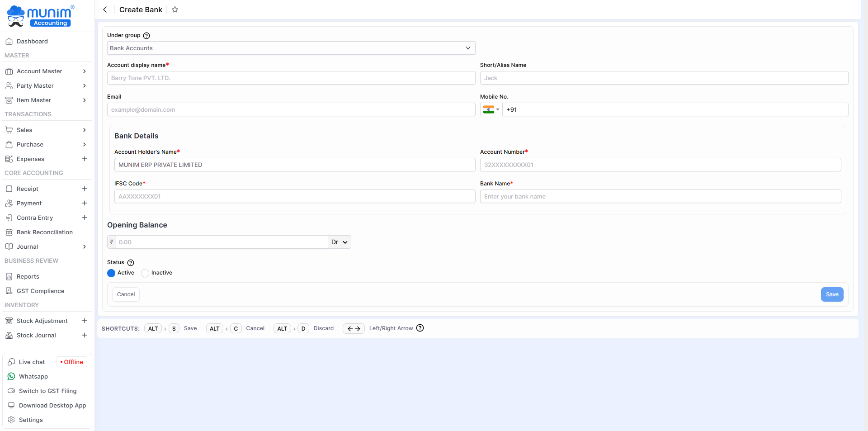
Task: Add new Payment using plus icon
Action: (x=85, y=203)
